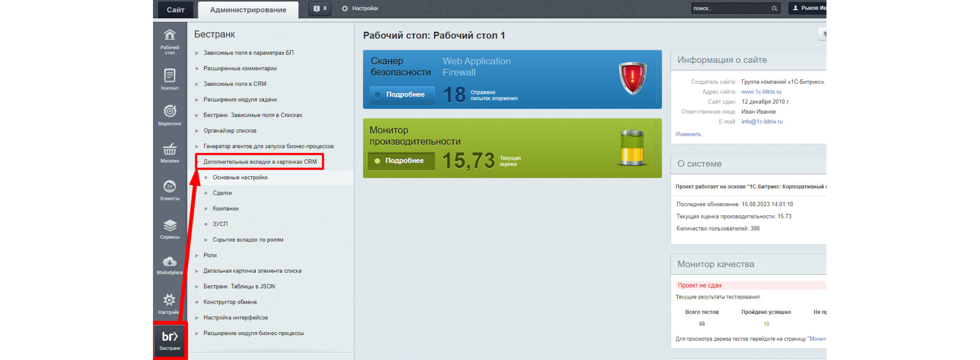980x360 pixels.
Task: Click the Монитор качества panel header
Action: [x=715, y=264]
